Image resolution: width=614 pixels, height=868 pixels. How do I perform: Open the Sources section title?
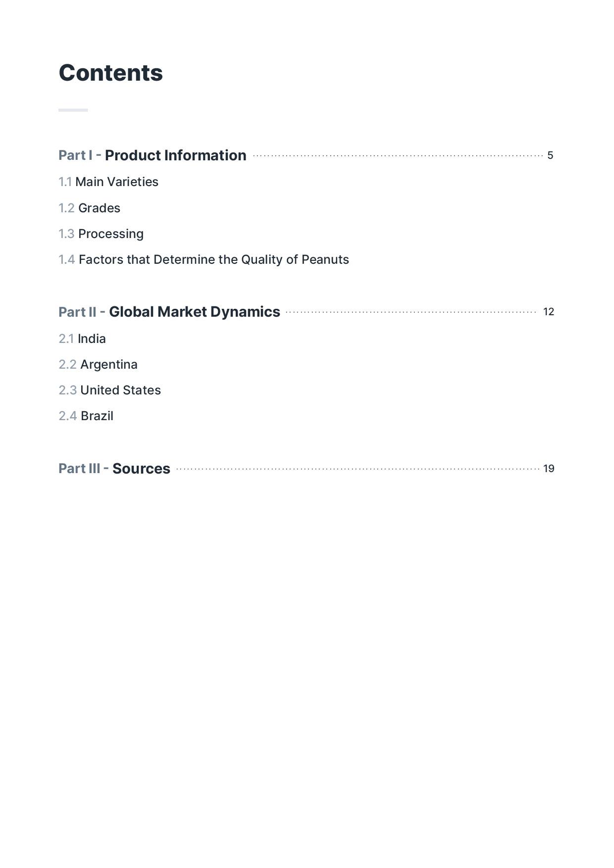tap(141, 469)
